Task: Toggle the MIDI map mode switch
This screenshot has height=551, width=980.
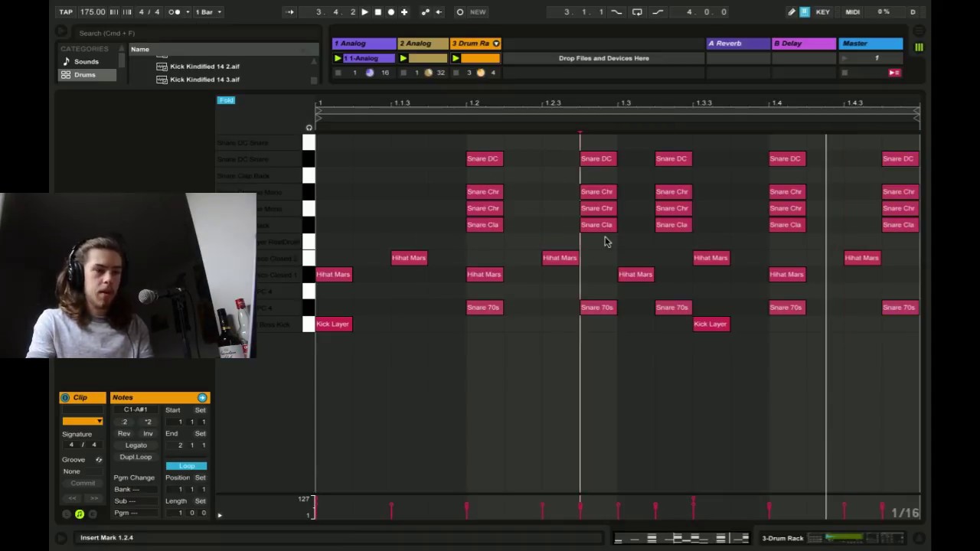Action: tap(852, 11)
